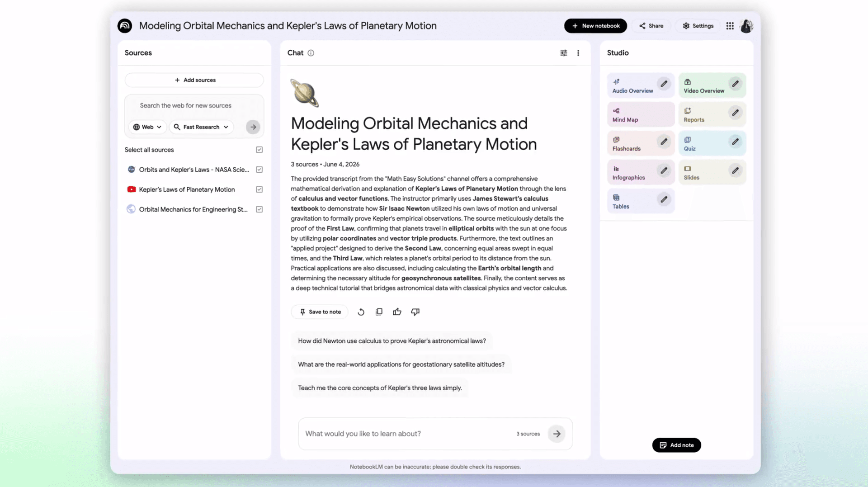Ask how Newton used calculus suggestion
Screen dimensions: 868x487
click(392, 341)
